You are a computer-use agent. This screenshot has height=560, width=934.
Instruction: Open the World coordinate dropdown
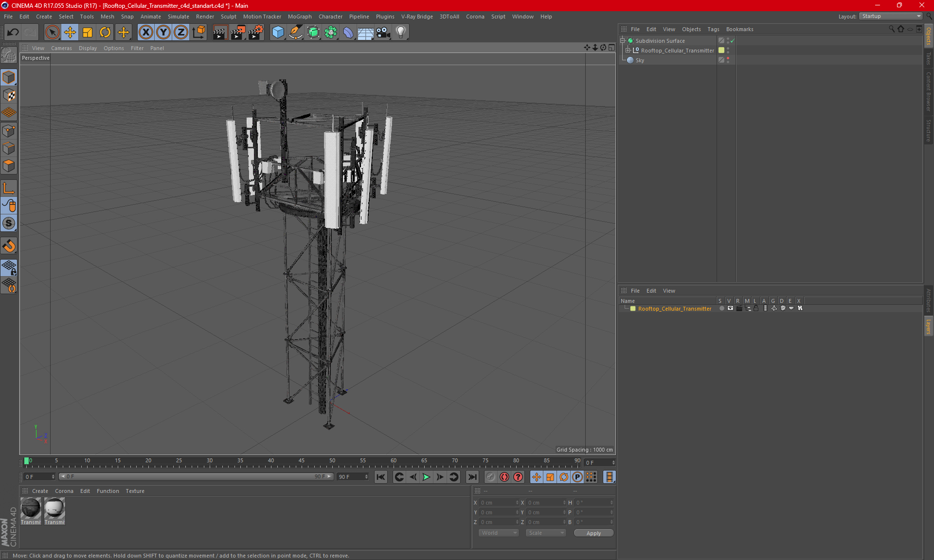click(499, 533)
